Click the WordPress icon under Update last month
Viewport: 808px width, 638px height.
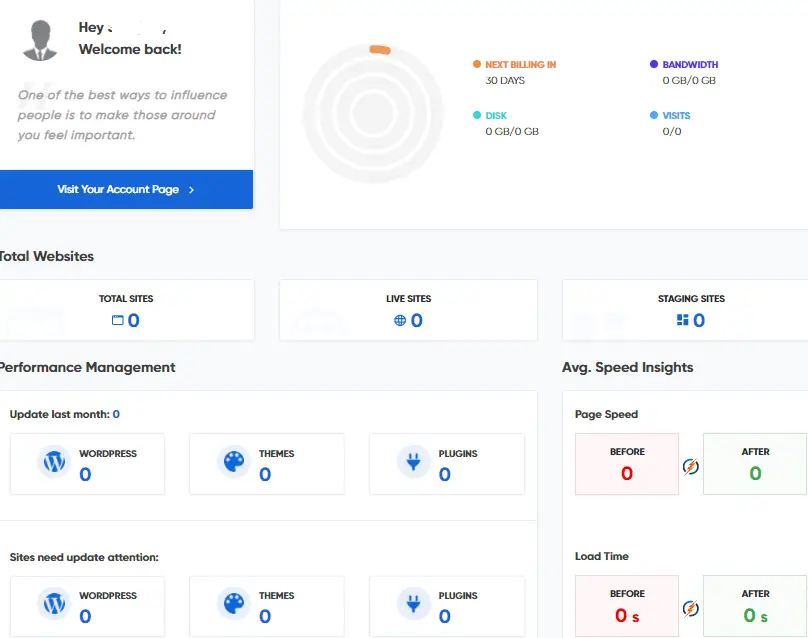(53, 462)
